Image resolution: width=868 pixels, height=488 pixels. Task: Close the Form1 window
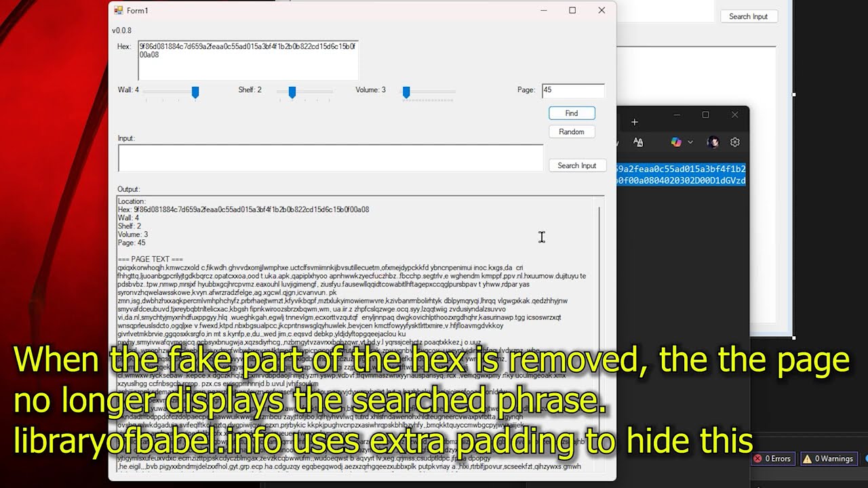(601, 10)
